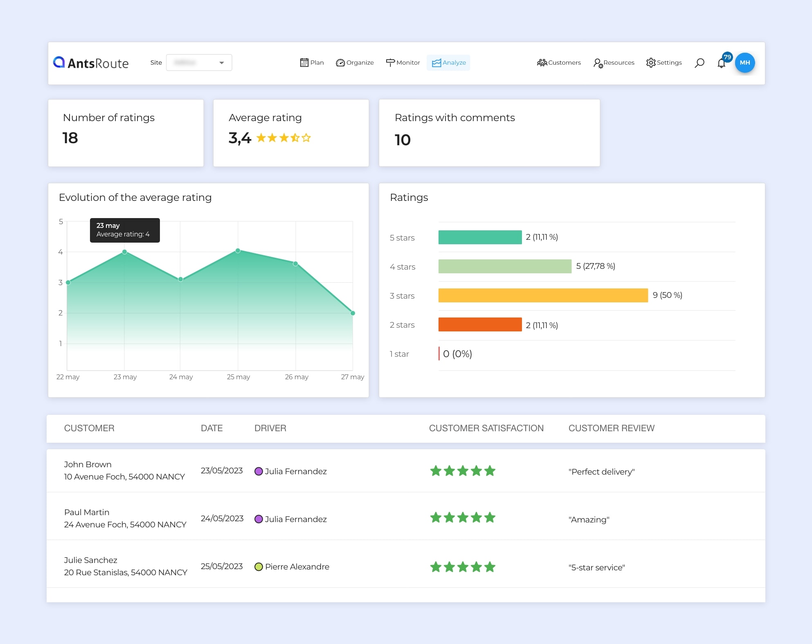Click the 5 stars green bar
Screen dimensions: 812x644
tap(480, 237)
